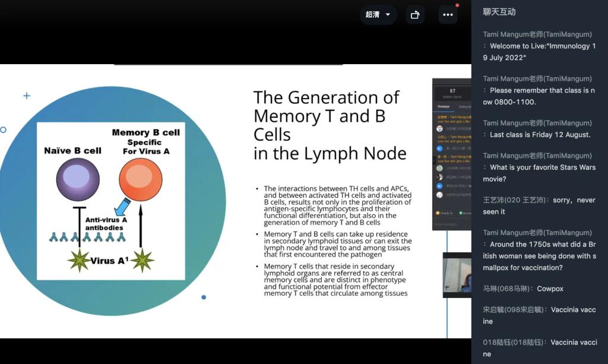The width and height of the screenshot is (608, 364).
Task: Click the Watch Count box showing 87
Action: click(x=452, y=93)
